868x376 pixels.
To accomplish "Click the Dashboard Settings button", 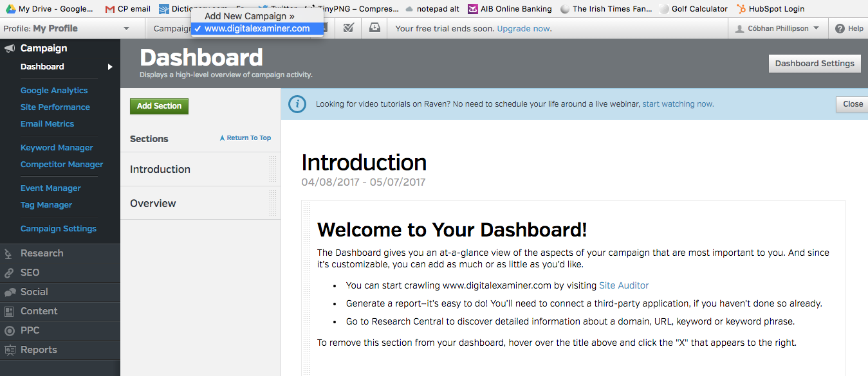I will [815, 64].
